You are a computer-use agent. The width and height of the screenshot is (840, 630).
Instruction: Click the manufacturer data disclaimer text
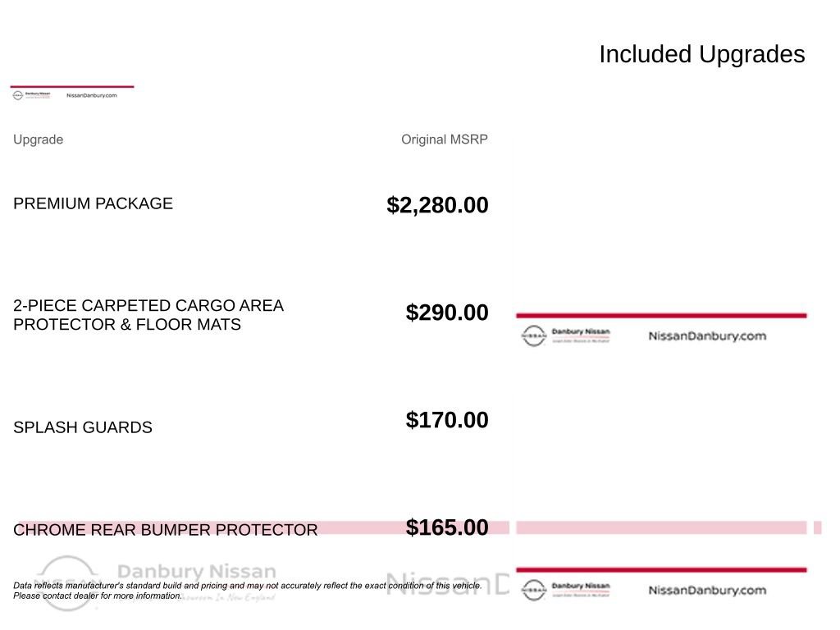click(x=248, y=591)
